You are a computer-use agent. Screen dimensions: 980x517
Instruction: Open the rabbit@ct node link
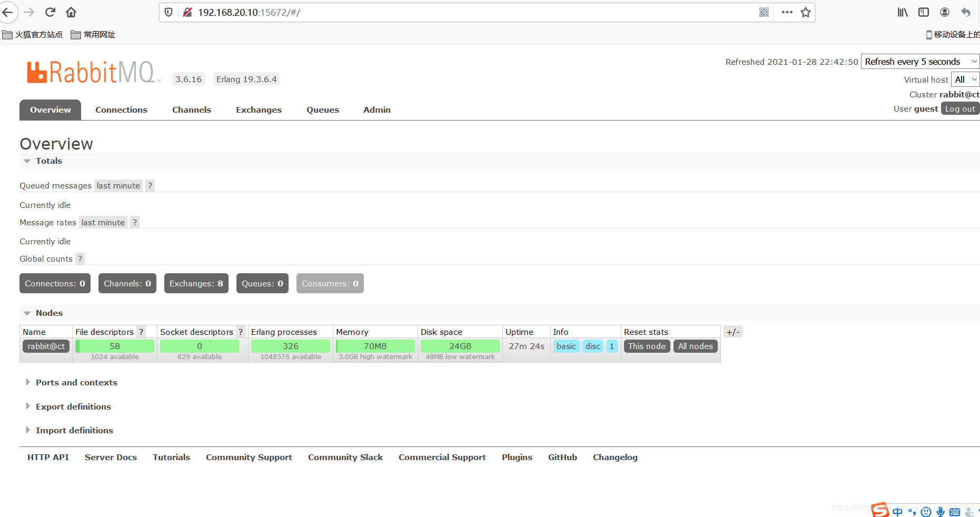(x=46, y=346)
